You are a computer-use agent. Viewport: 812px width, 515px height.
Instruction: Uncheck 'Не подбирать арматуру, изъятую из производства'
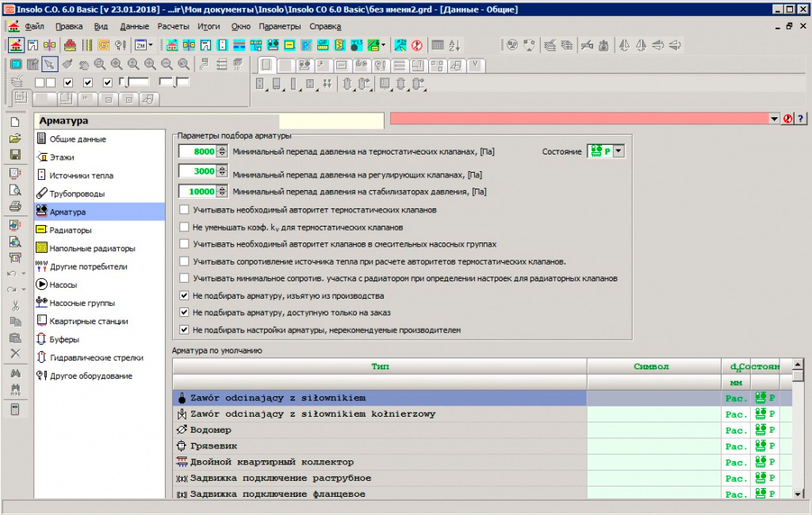(x=184, y=296)
